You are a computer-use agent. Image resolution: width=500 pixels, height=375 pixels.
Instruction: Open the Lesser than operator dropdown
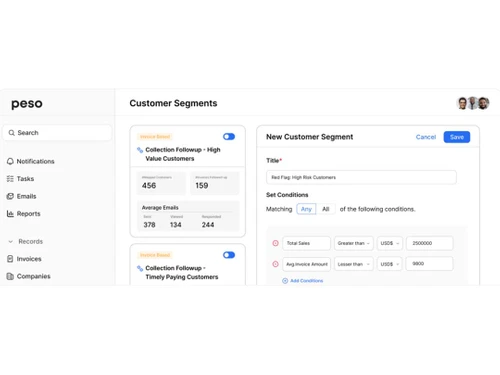tap(354, 264)
